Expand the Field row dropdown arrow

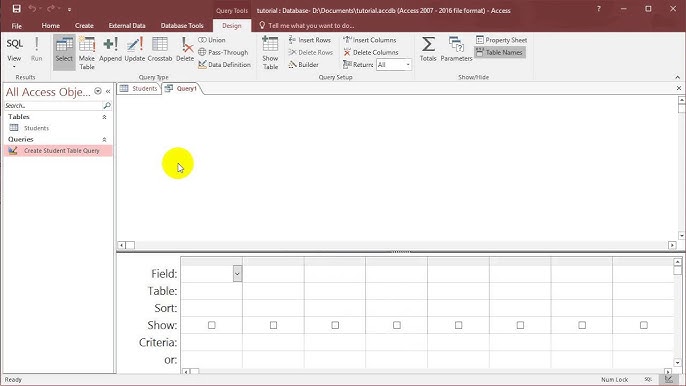[x=237, y=274]
